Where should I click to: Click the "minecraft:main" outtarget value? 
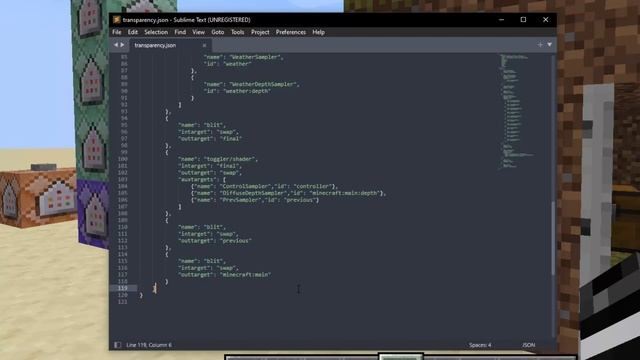click(x=245, y=275)
